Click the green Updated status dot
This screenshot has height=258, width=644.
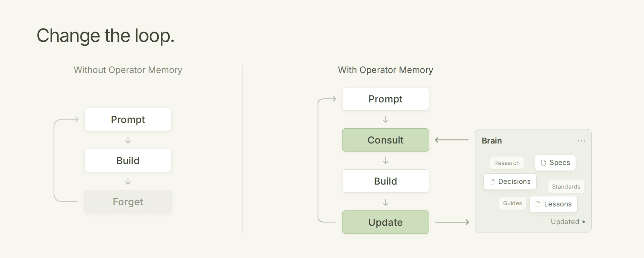pyautogui.click(x=584, y=222)
